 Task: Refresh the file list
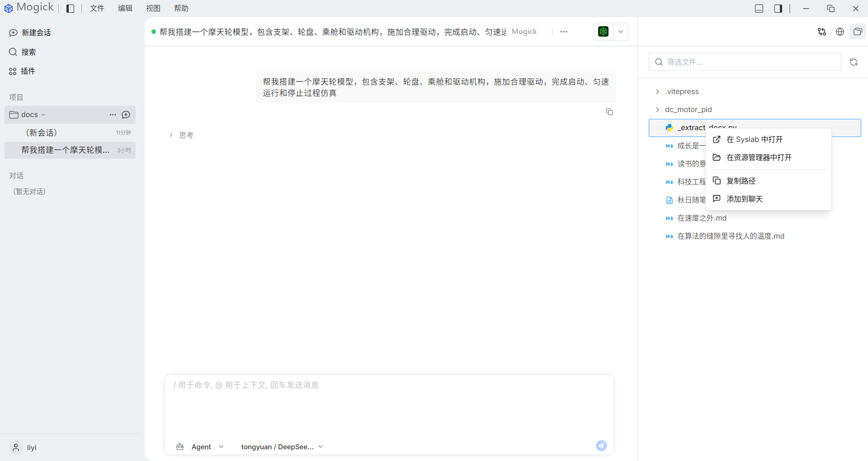point(854,62)
